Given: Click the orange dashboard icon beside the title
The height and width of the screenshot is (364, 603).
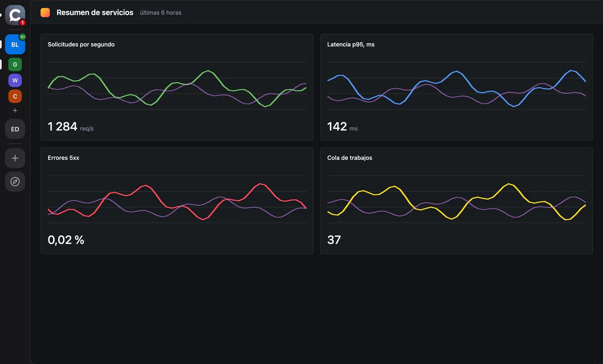Looking at the screenshot, I should (x=45, y=13).
